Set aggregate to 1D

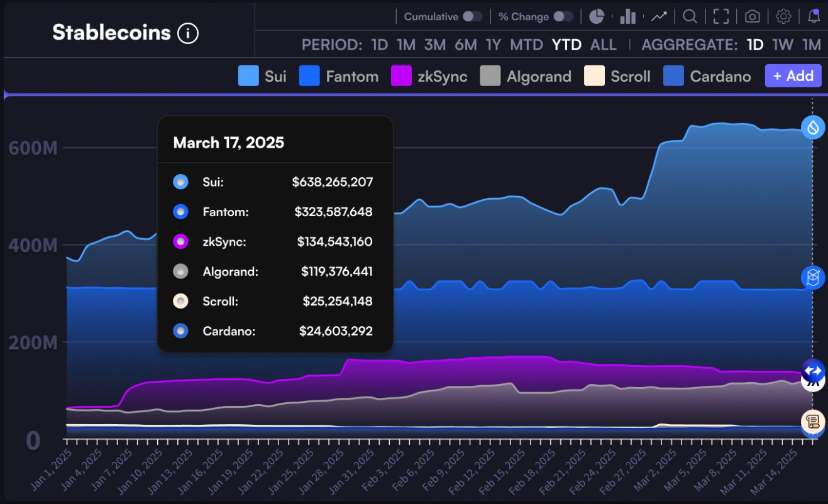(755, 45)
